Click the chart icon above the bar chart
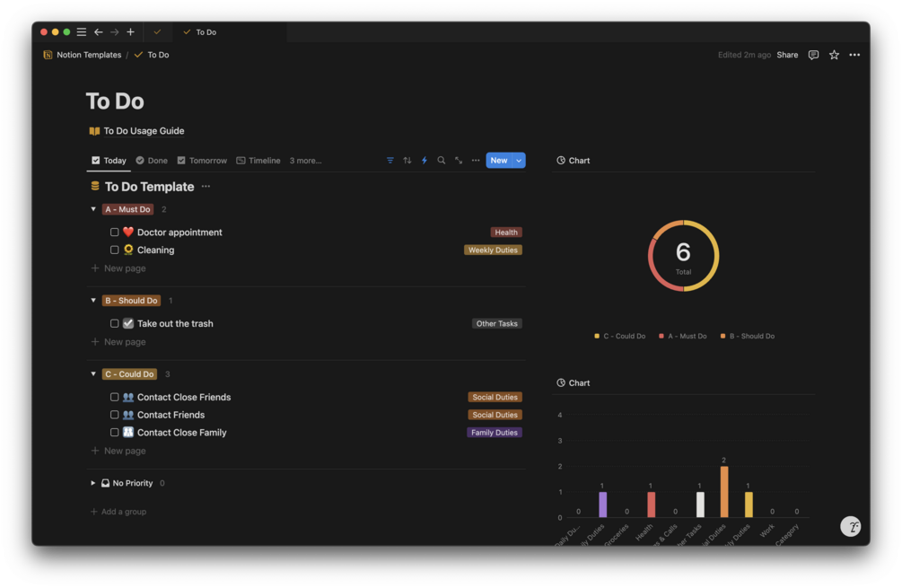 click(561, 382)
